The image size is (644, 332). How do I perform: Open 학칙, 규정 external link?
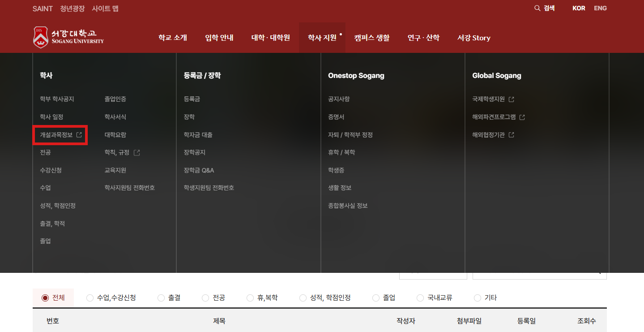[122, 153]
